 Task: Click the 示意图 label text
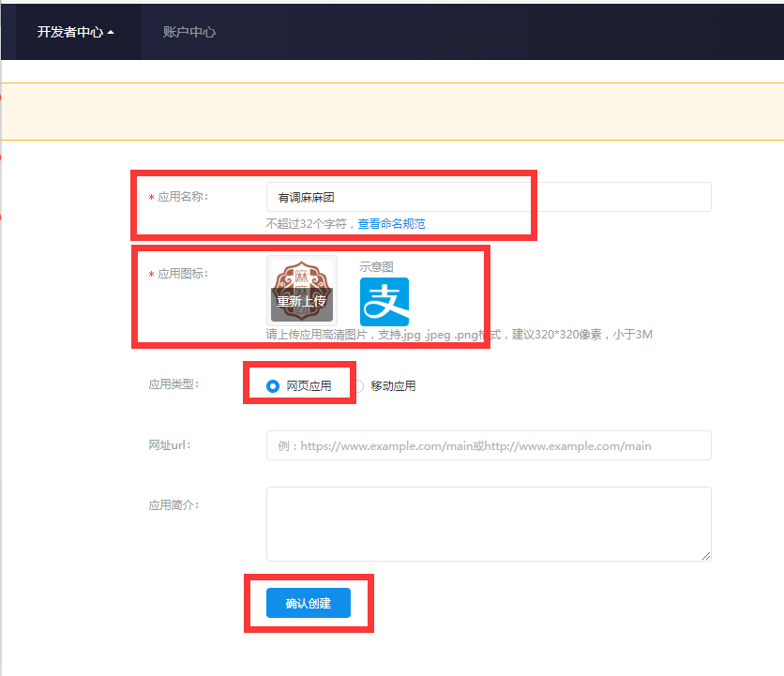pos(376,267)
